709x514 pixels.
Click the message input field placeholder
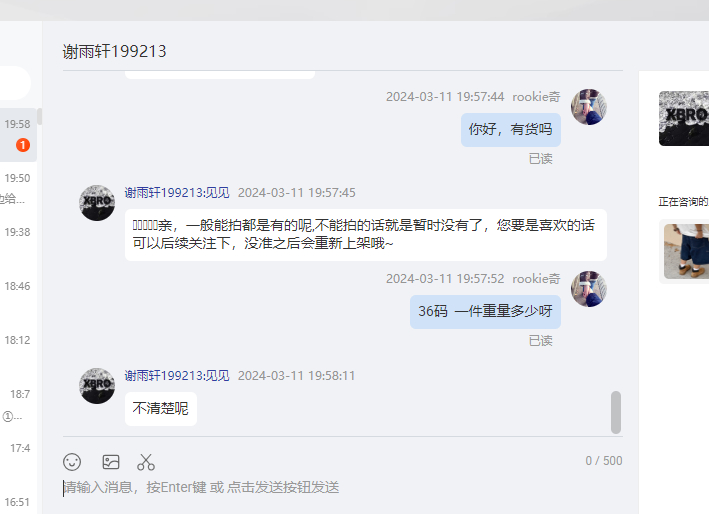pos(201,487)
